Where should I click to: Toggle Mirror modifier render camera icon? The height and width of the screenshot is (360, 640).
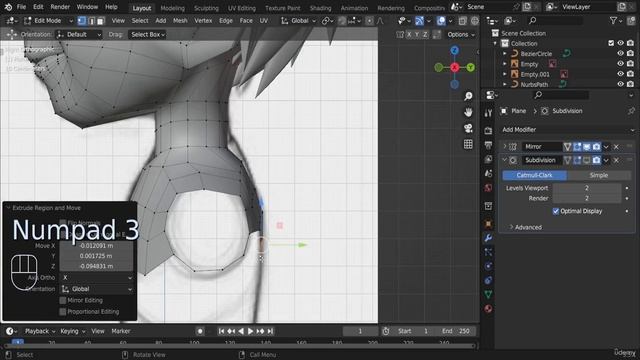click(x=596, y=147)
